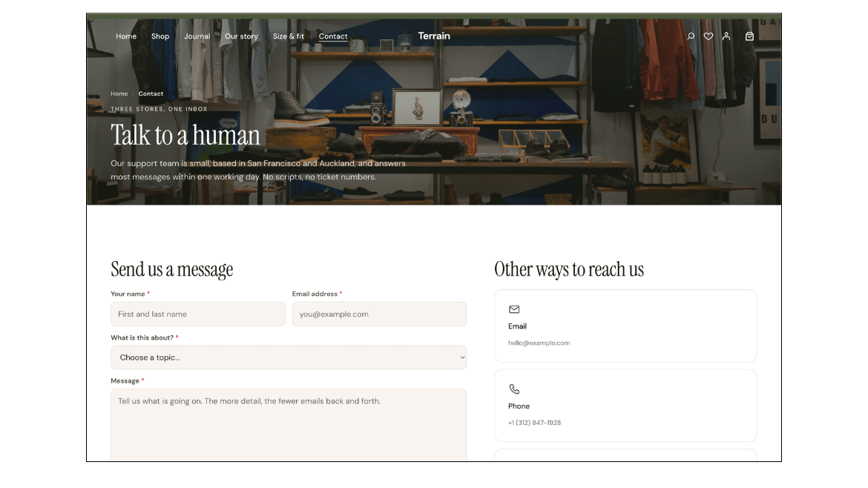This screenshot has width=868, height=488.
Task: Click the hello@example.com email address
Action: (539, 343)
